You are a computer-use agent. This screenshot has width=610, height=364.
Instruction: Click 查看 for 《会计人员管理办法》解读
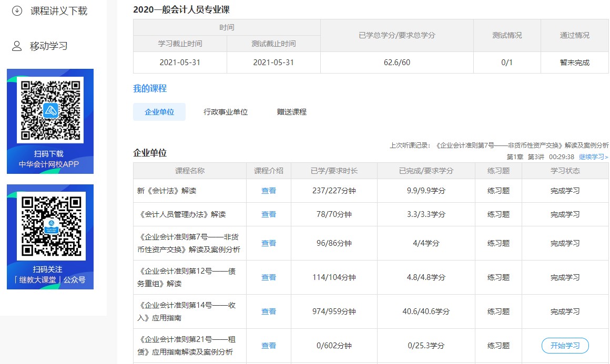(269, 214)
